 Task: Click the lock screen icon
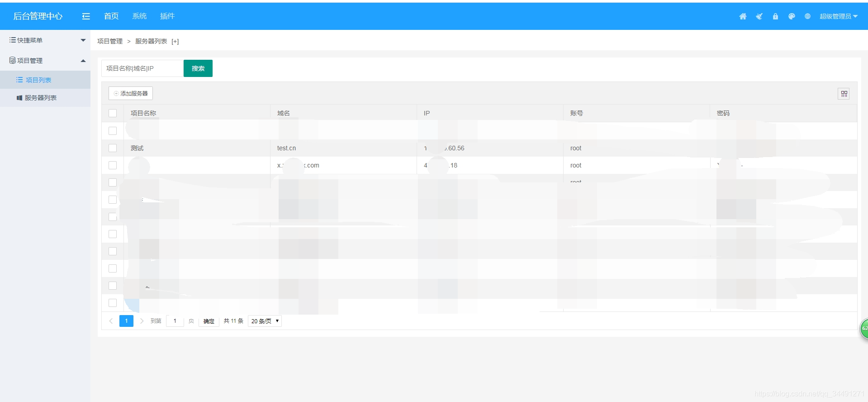point(775,16)
